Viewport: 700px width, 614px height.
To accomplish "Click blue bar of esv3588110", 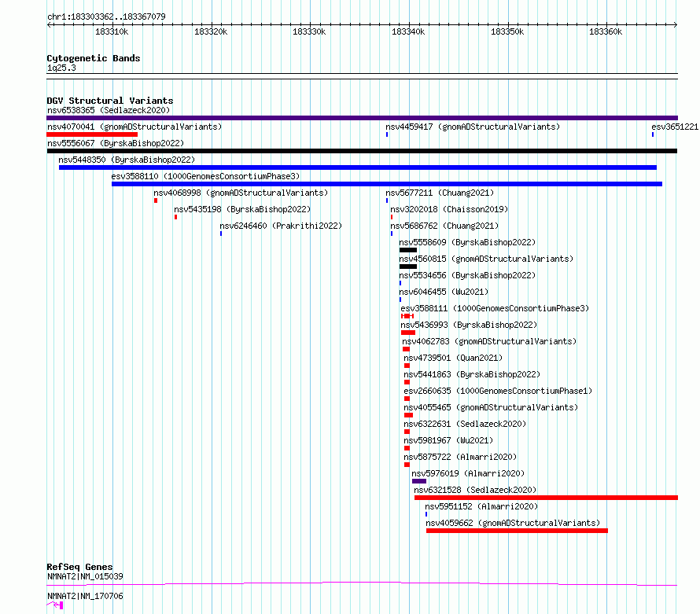I will (x=387, y=184).
